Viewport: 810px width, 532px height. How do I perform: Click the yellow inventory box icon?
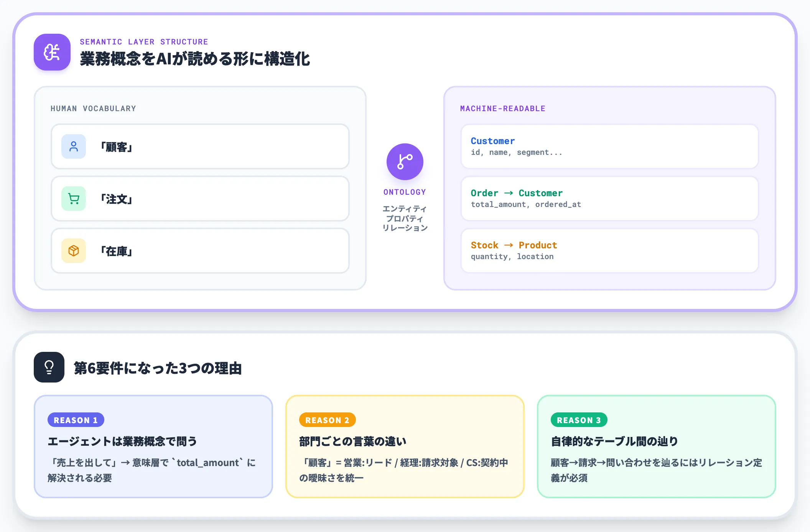point(74,251)
